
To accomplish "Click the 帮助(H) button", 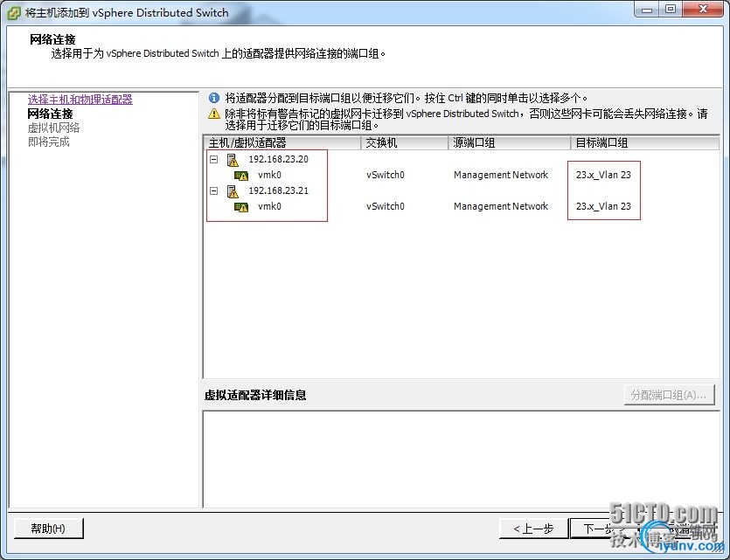I will coord(49,529).
